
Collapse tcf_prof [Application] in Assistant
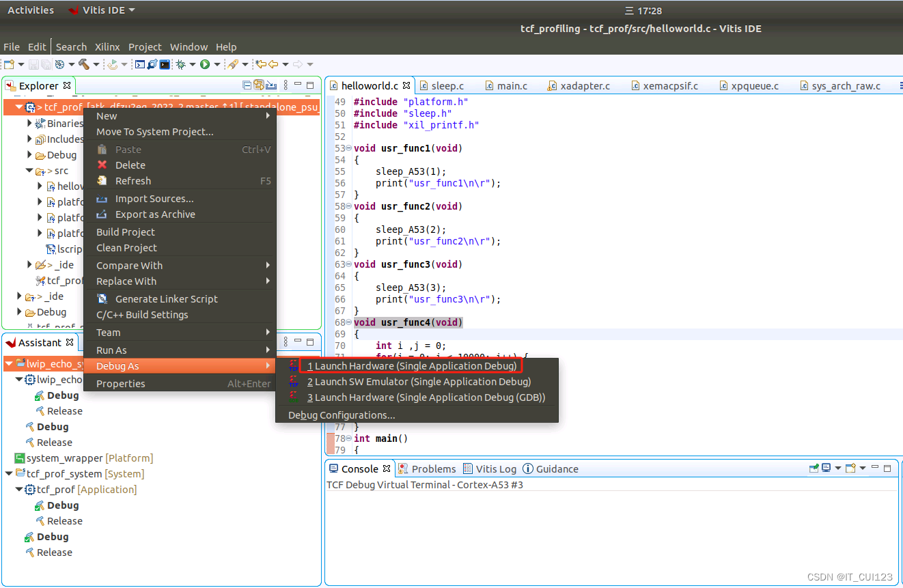[x=19, y=490]
